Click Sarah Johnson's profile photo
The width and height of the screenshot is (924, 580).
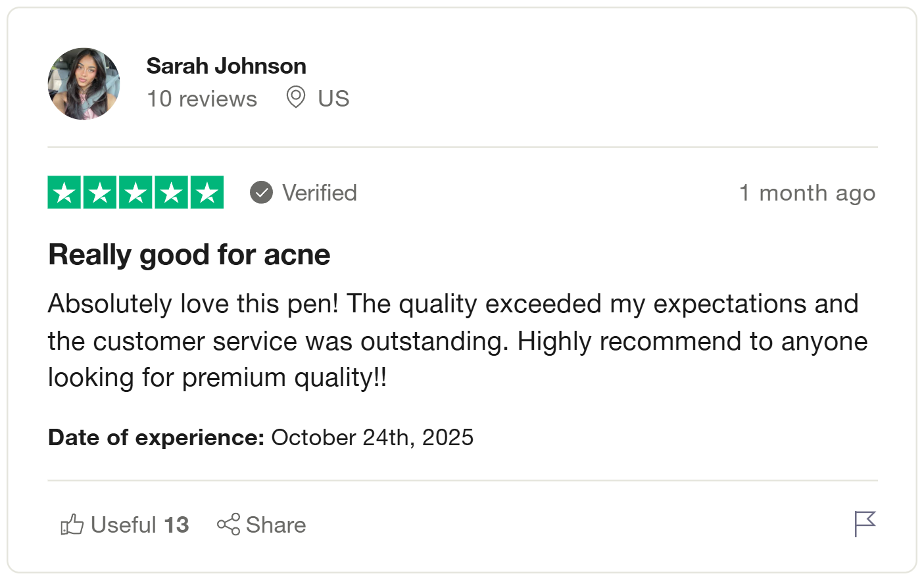click(x=84, y=84)
